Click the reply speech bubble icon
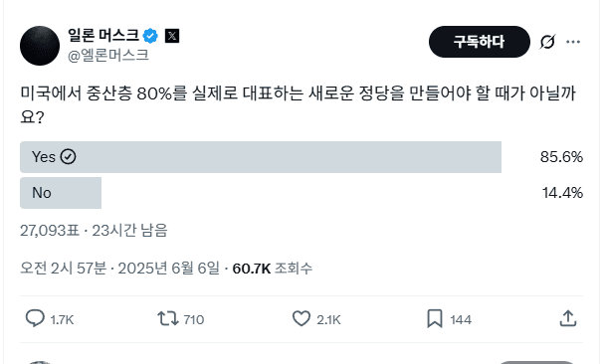The width and height of the screenshot is (605, 364). [x=35, y=319]
